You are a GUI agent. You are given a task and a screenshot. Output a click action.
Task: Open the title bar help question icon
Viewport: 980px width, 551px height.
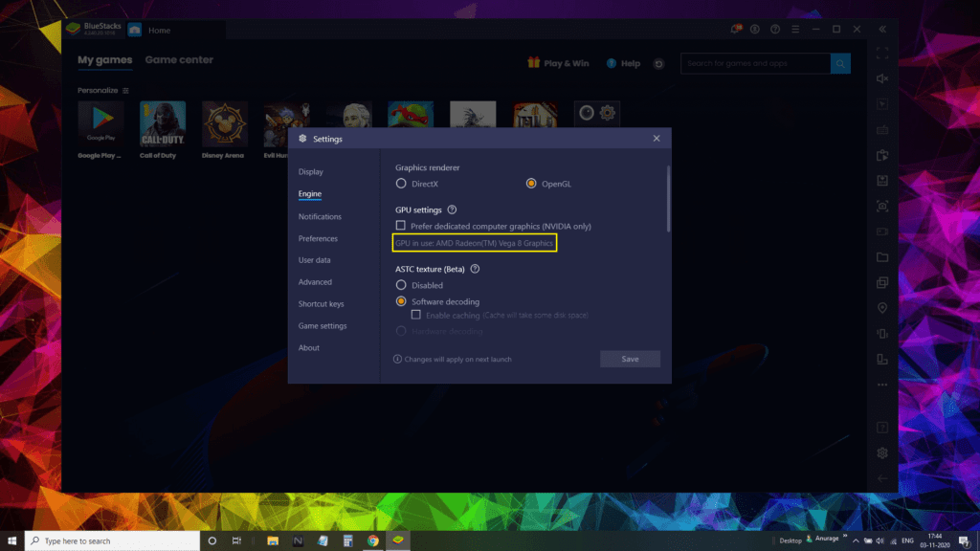[775, 30]
